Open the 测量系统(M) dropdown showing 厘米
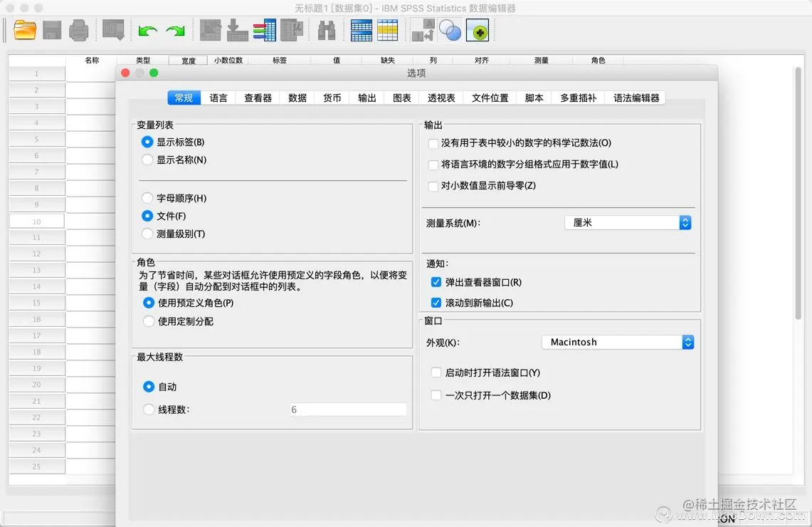812x527 pixels. tap(628, 223)
